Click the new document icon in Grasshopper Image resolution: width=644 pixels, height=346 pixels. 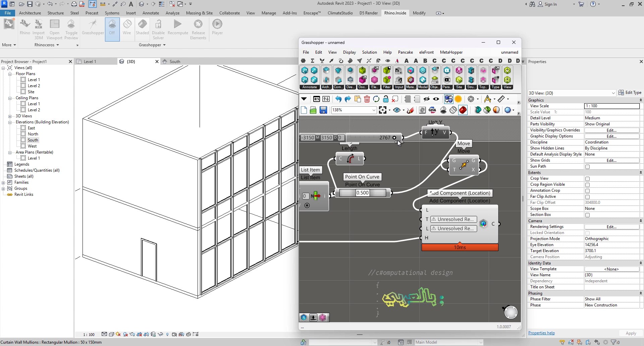click(304, 110)
